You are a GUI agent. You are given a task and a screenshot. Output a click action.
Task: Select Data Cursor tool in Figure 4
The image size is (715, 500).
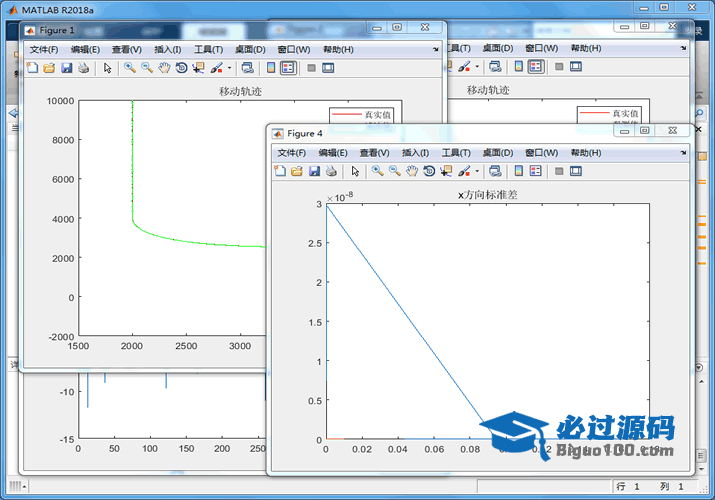click(x=446, y=171)
